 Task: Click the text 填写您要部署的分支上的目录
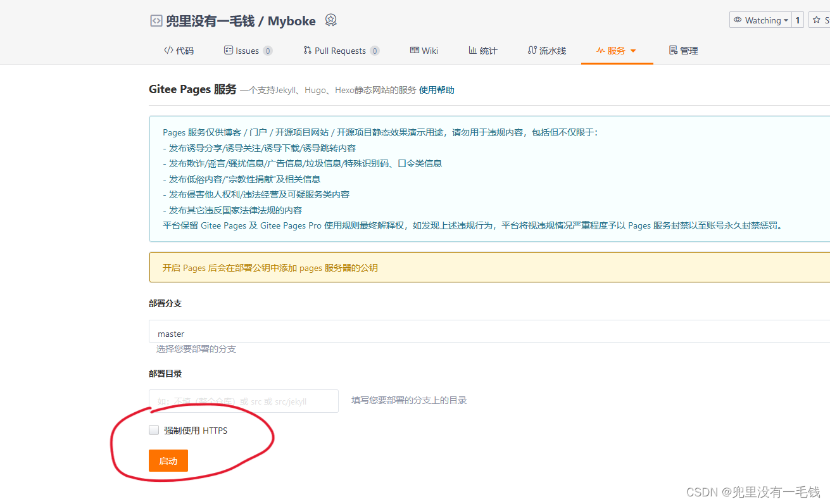[x=410, y=400]
